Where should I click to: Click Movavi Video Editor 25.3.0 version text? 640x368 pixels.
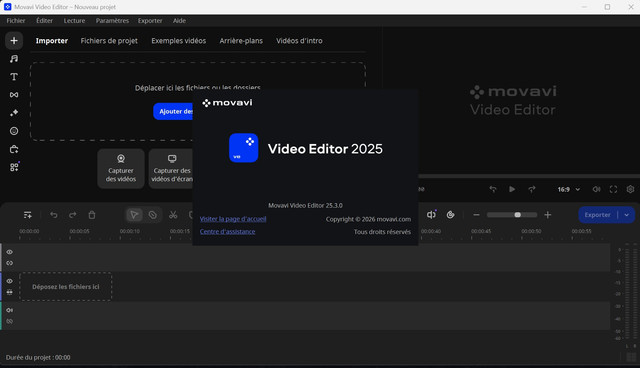click(305, 205)
